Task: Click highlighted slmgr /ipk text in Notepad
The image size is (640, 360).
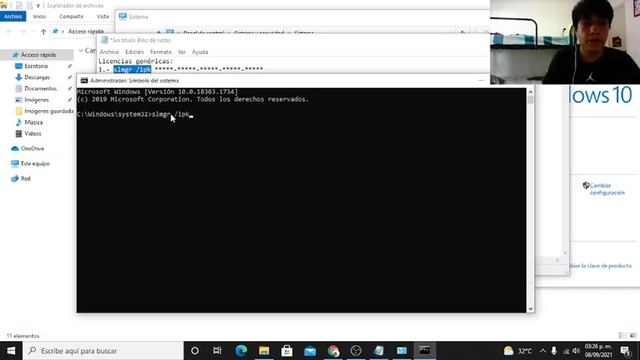Action: tap(132, 69)
